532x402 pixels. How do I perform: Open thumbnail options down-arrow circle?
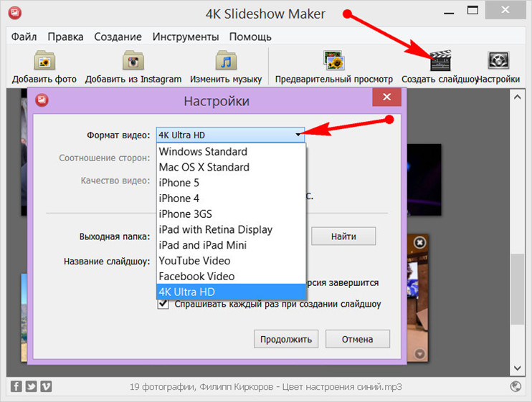click(x=419, y=354)
